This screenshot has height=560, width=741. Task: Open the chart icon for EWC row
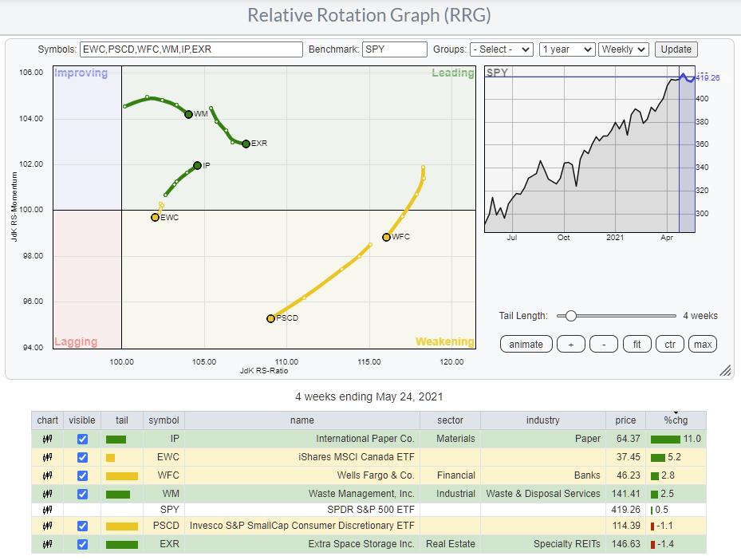(x=48, y=457)
